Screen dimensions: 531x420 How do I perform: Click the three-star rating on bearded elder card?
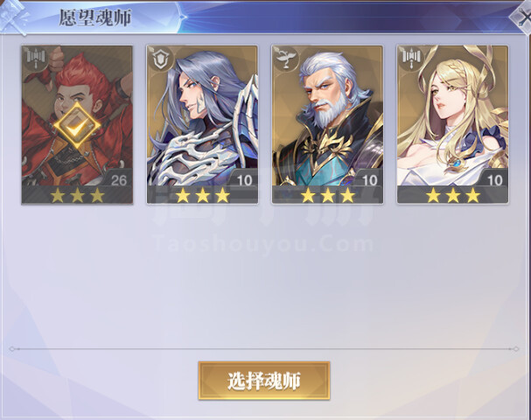(x=327, y=195)
